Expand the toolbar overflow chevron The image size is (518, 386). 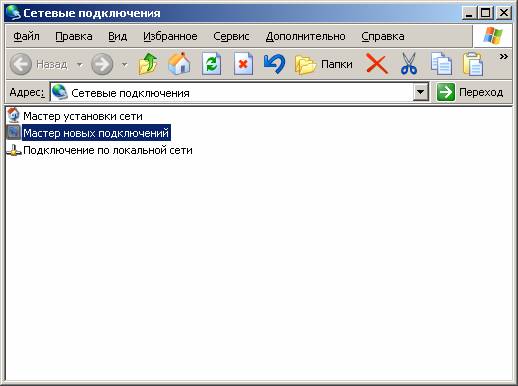click(x=503, y=56)
